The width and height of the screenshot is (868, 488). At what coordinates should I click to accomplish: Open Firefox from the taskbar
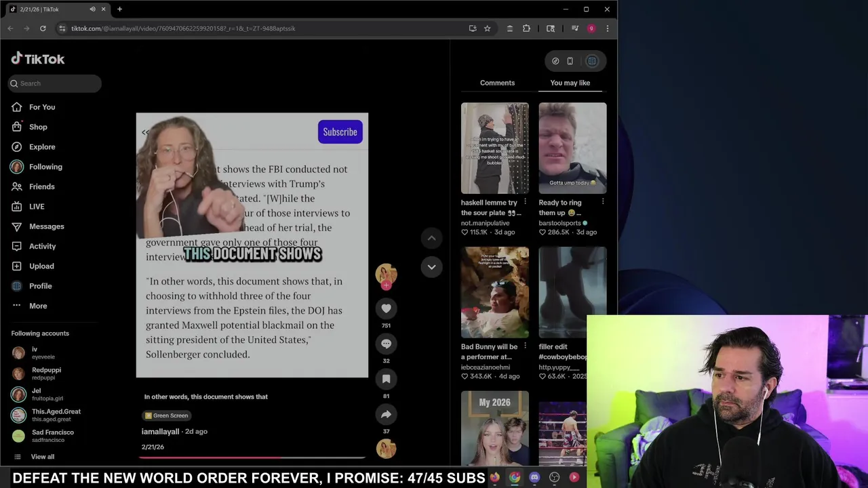495,478
